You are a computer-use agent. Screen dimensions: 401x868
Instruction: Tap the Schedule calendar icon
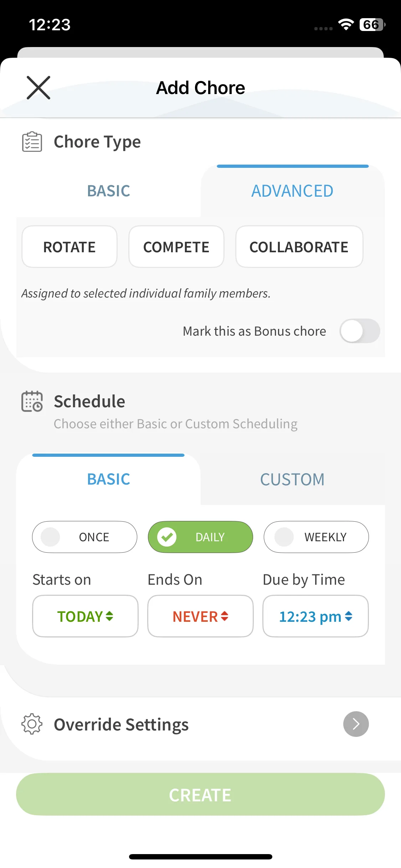(32, 402)
